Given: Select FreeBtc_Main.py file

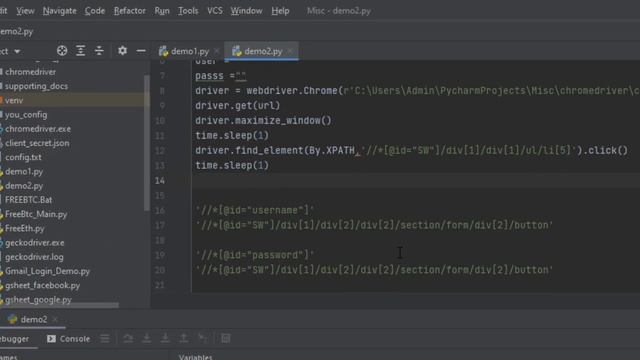Looking at the screenshot, I should [x=36, y=214].
